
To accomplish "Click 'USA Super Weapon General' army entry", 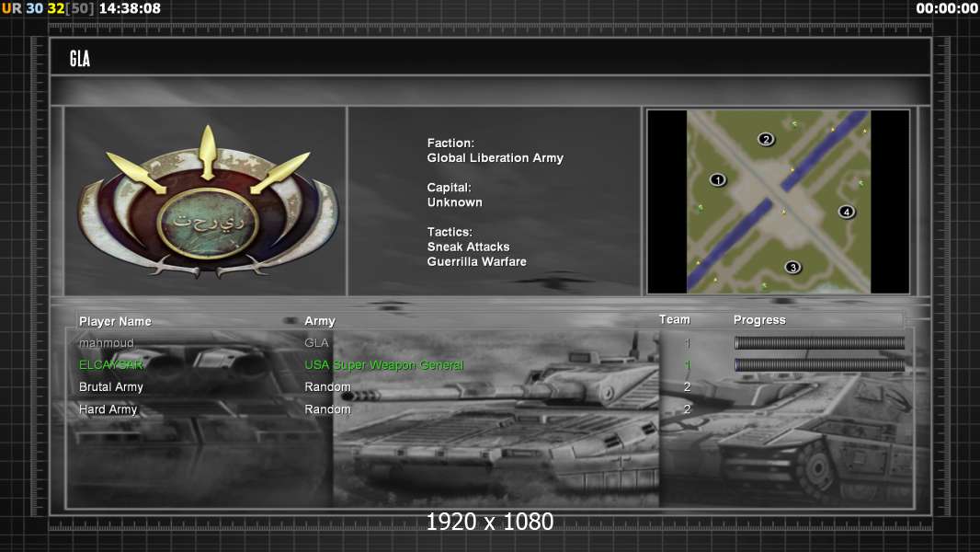I will click(383, 364).
